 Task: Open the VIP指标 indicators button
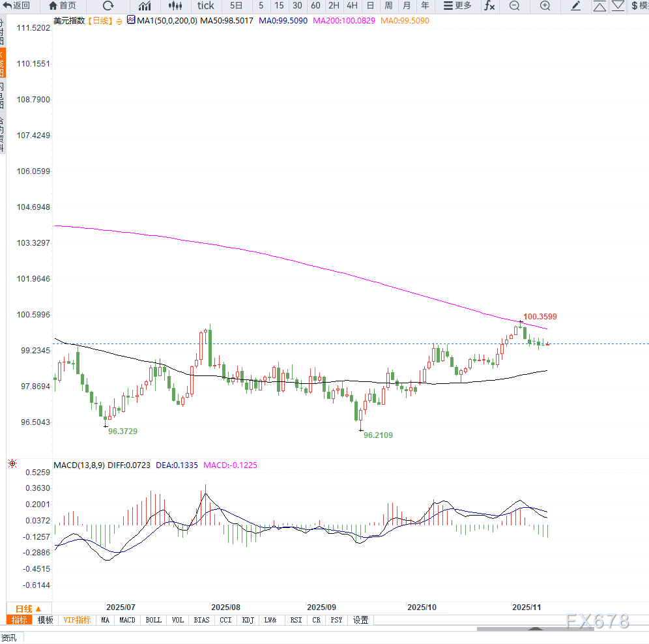click(78, 620)
